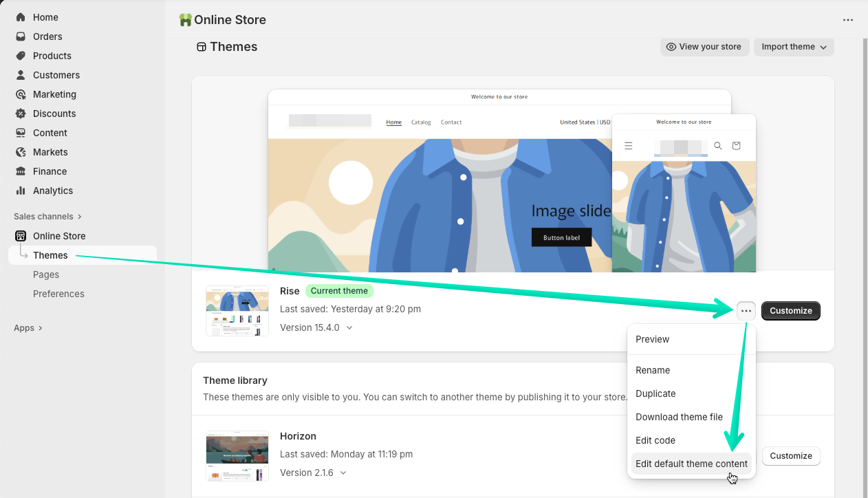This screenshot has width=868, height=498.
Task: Click the Discounts badge icon
Action: [21, 113]
